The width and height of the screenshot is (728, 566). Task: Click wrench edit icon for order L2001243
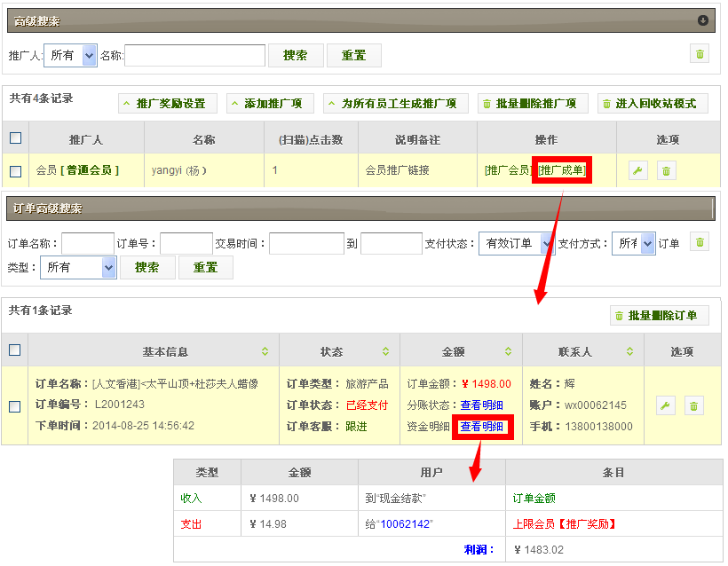pyautogui.click(x=666, y=405)
